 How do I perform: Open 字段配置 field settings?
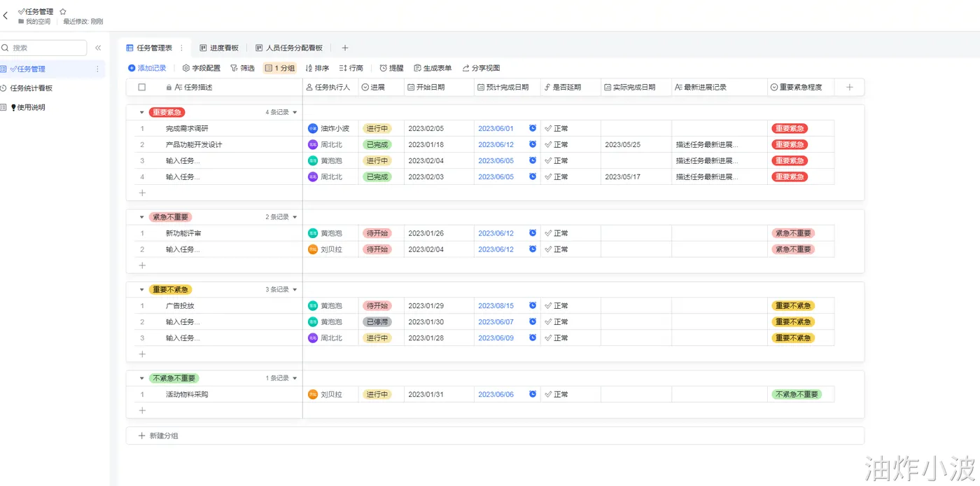click(x=202, y=68)
